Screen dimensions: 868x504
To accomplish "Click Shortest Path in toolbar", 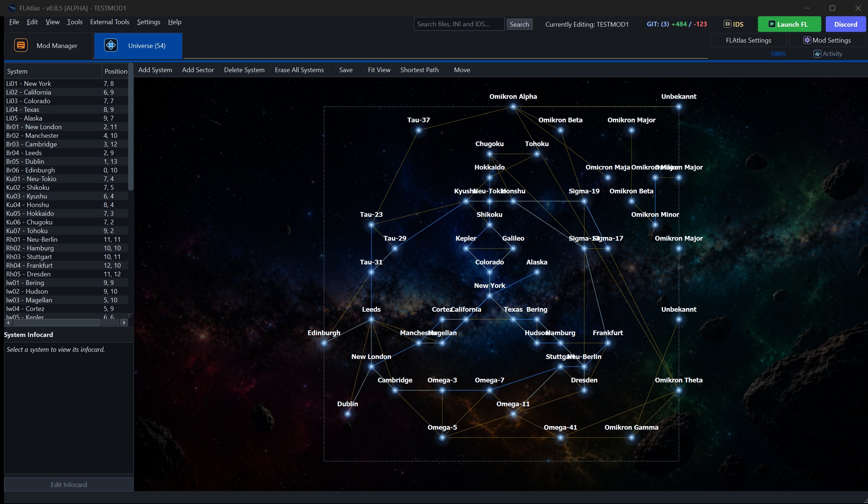I will coord(419,70).
